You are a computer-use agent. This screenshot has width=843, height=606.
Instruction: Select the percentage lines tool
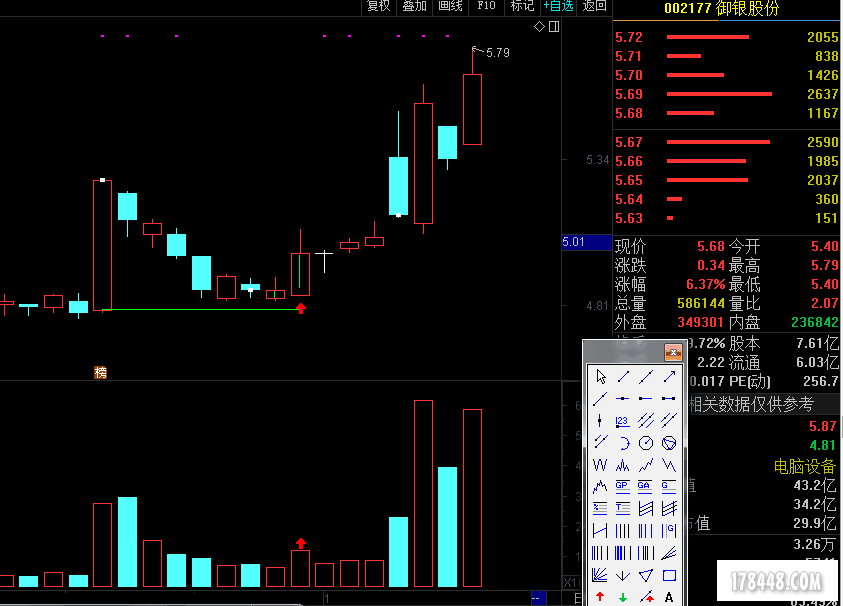tap(600, 509)
